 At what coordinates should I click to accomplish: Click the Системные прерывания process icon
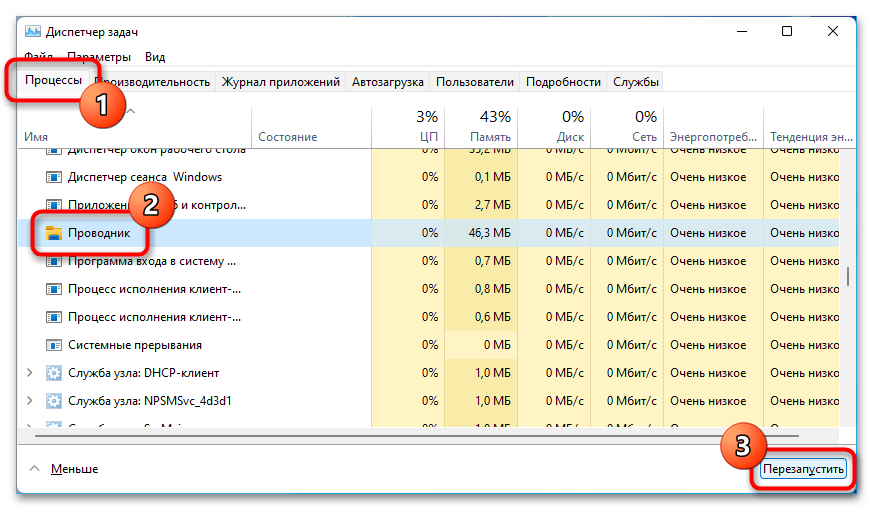click(x=53, y=345)
